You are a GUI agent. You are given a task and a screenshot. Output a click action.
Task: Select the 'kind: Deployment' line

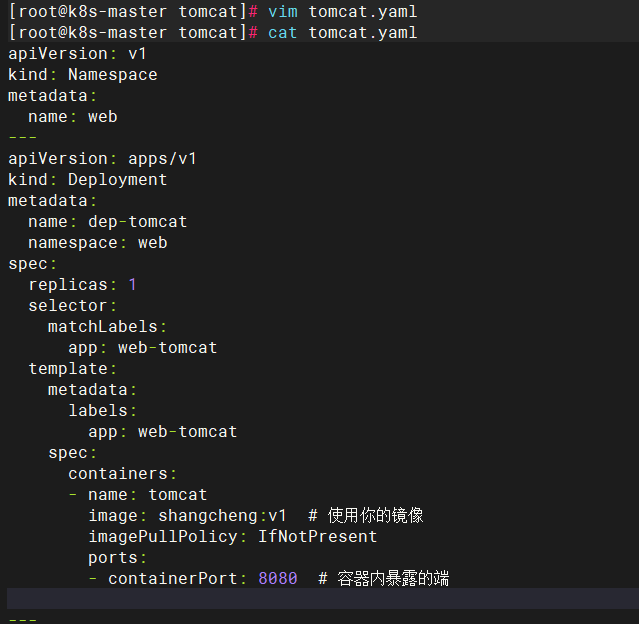click(x=88, y=180)
